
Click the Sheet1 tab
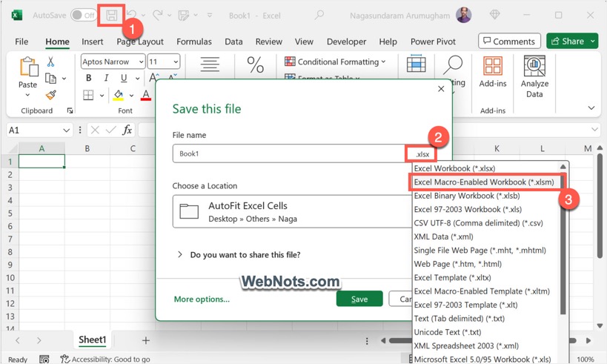92,340
